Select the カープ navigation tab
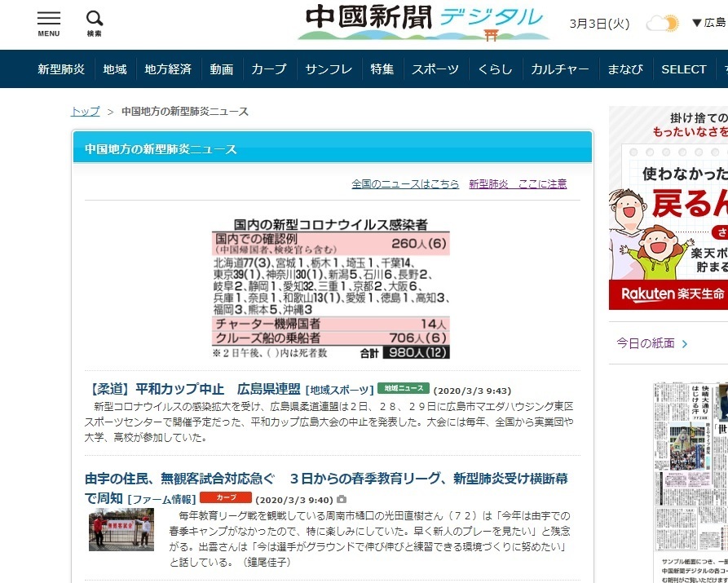 point(268,69)
